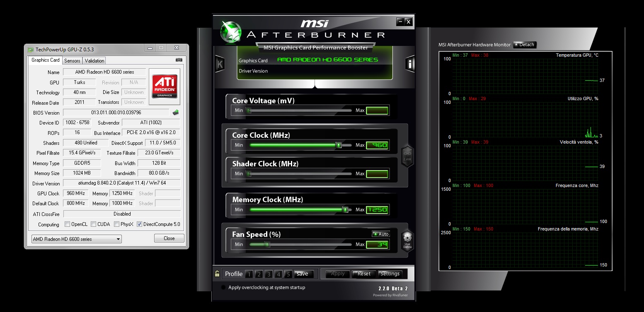The height and width of the screenshot is (312, 644).
Task: Enable the OpenCL checkbox
Action: click(68, 224)
